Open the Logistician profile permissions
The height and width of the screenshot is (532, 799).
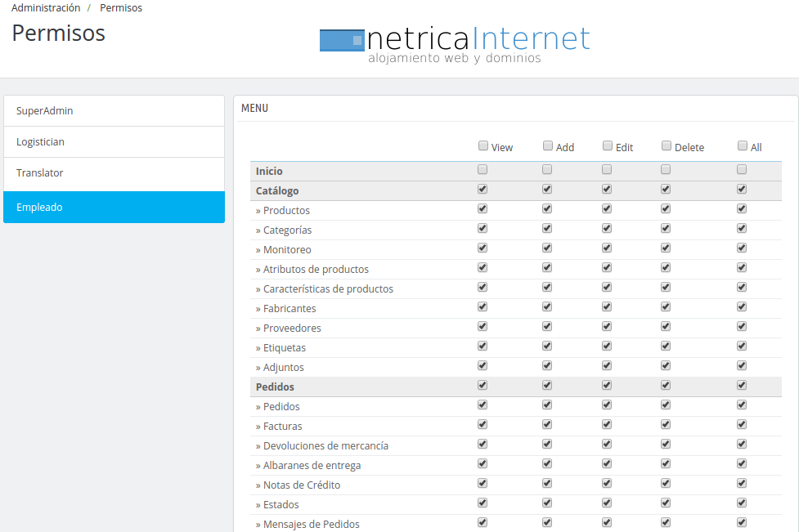click(114, 142)
